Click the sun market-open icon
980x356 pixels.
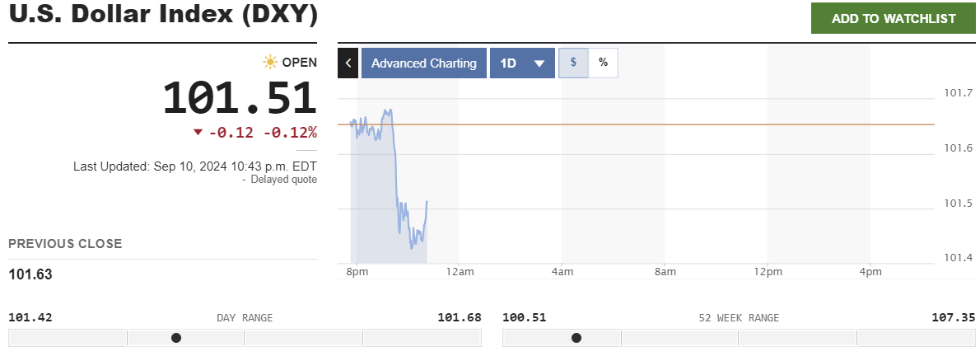(x=270, y=63)
